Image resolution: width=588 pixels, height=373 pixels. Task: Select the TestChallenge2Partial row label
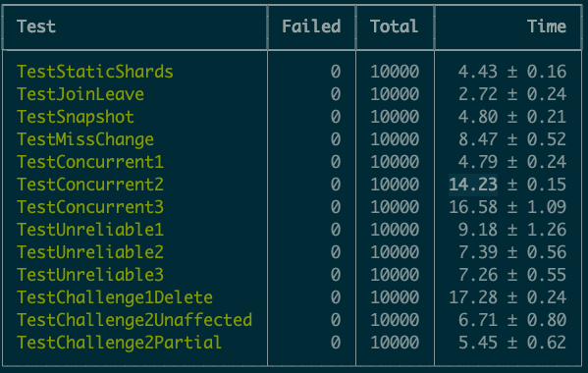point(119,343)
